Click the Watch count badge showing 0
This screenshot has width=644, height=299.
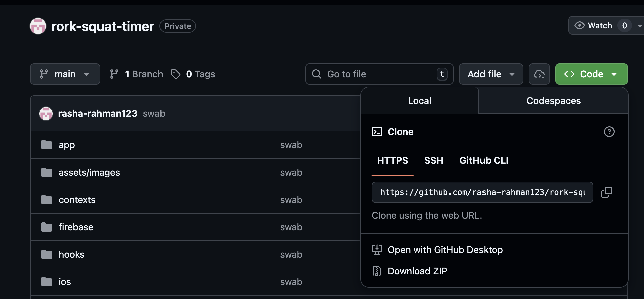pos(624,26)
